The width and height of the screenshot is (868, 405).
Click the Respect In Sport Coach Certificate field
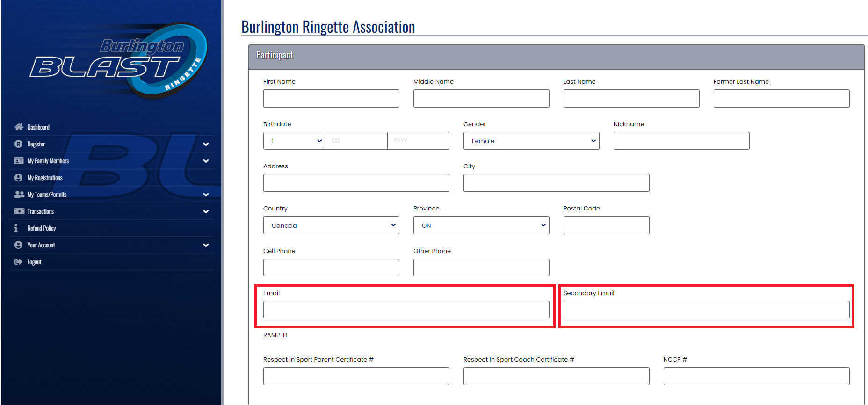point(557,376)
